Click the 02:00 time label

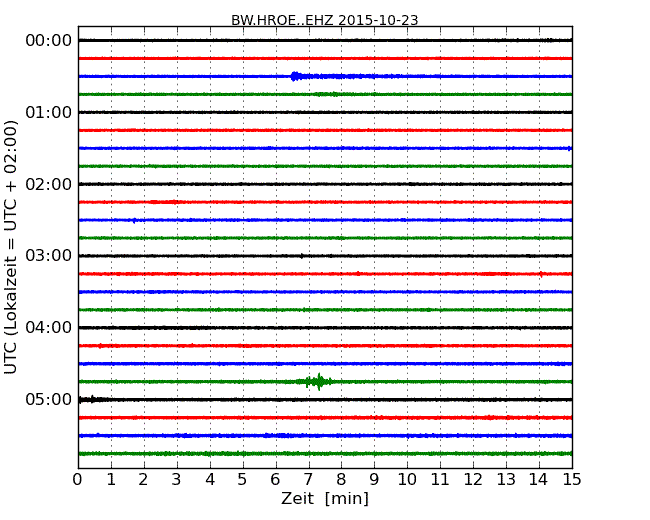(49, 184)
